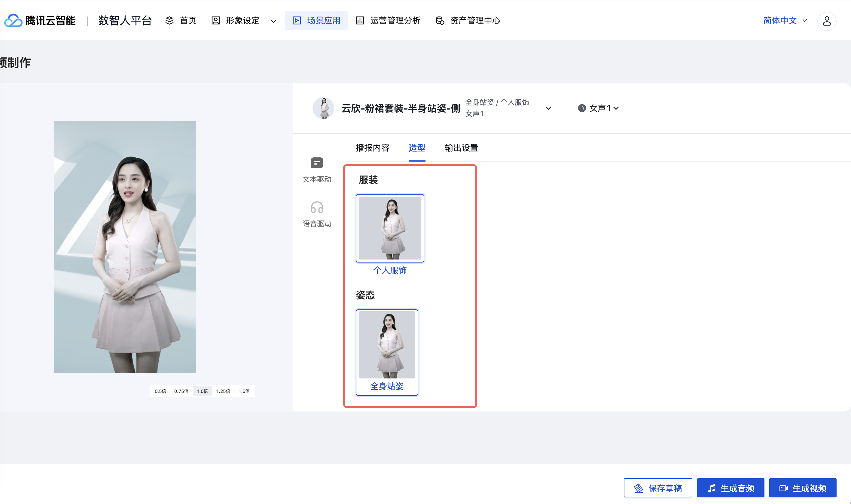
Task: Set preview zoom to 1.25倍
Action: pos(223,391)
